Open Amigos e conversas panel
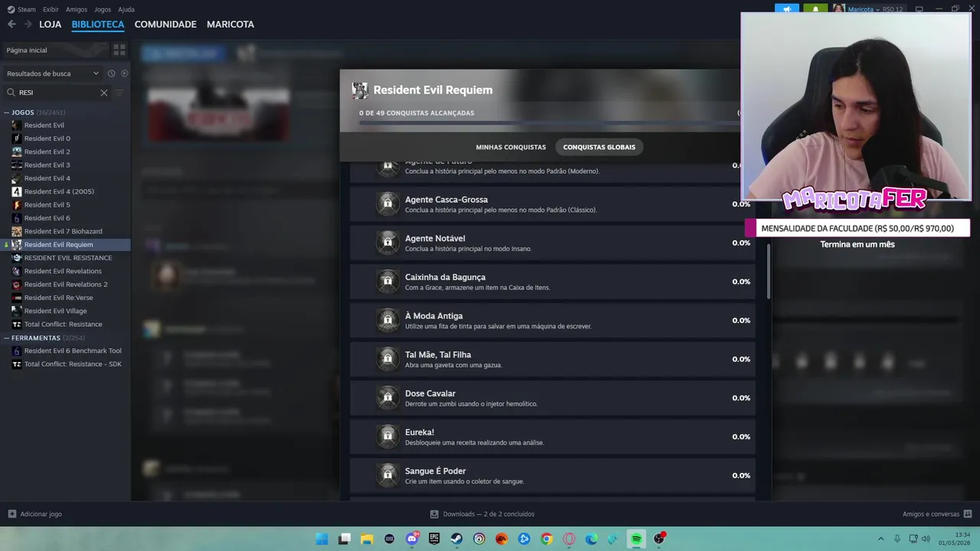Screen dimensions: 980x551 [x=937, y=514]
